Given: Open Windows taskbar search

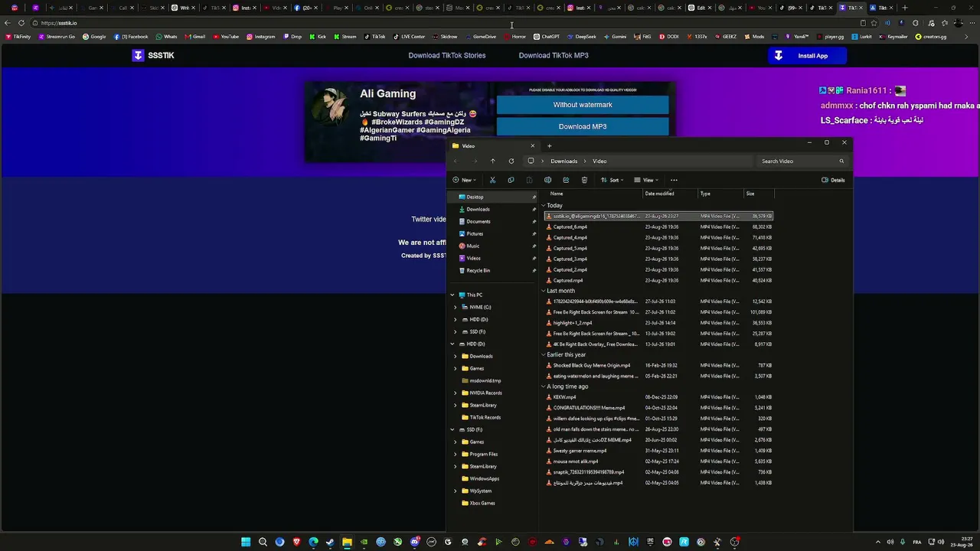Looking at the screenshot, I should pyautogui.click(x=263, y=542).
